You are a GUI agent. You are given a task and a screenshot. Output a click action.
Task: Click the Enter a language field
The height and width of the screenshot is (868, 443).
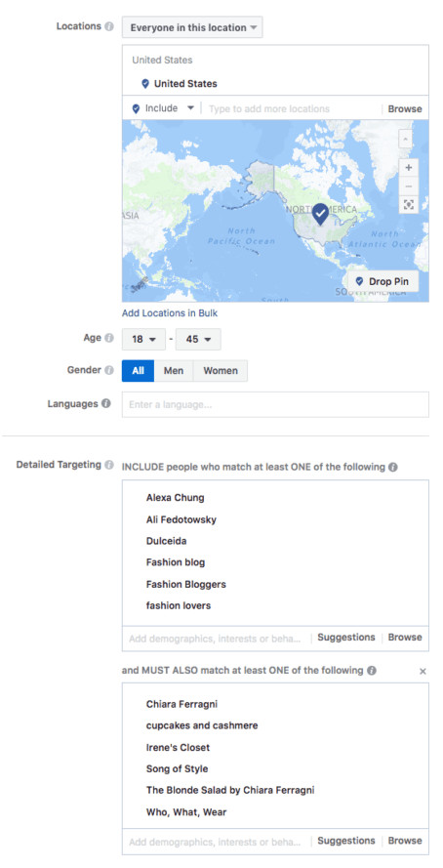275,404
